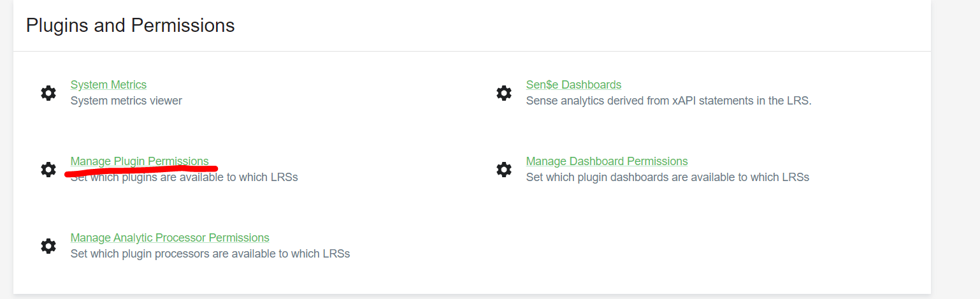Select the Manage Analytic Processor Permissions gear icon

[48, 246]
